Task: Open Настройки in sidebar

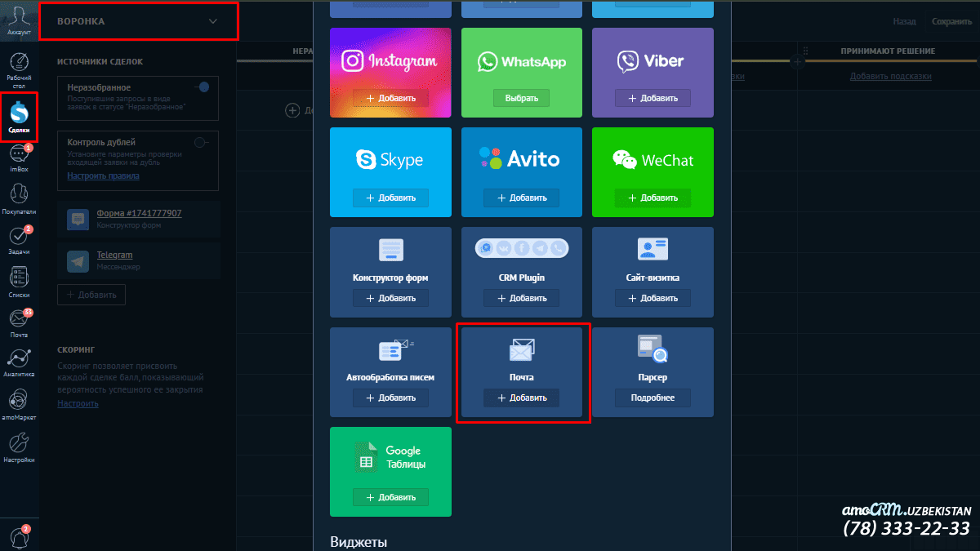Action: [x=19, y=447]
